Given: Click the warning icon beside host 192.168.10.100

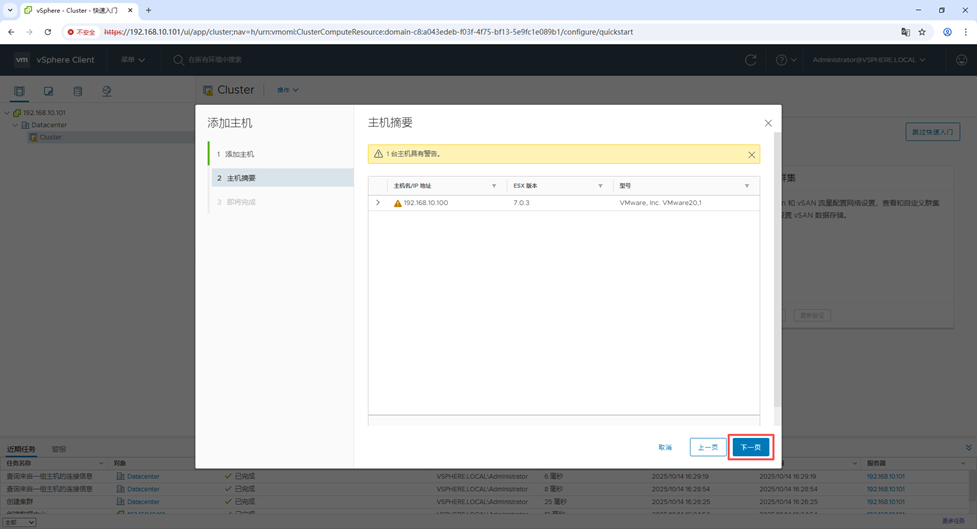Looking at the screenshot, I should point(397,203).
